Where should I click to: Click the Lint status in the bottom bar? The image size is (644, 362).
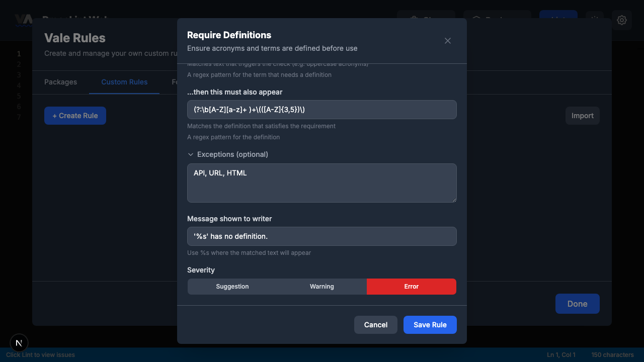coord(40,354)
